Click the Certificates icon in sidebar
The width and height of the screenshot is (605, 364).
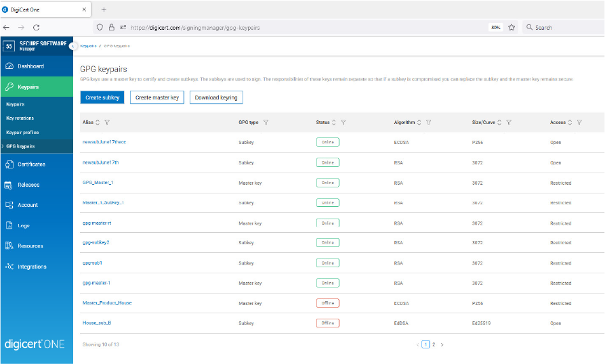pyautogui.click(x=9, y=164)
